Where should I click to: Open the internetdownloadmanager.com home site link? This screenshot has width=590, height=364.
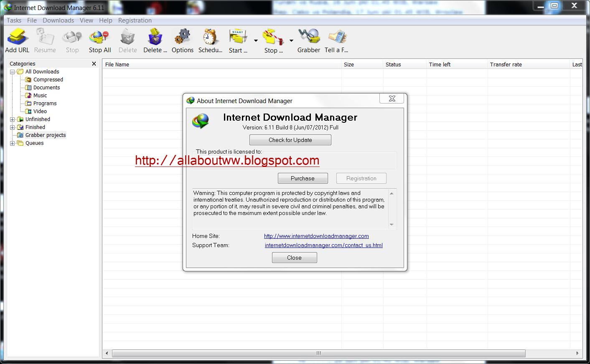(x=316, y=236)
